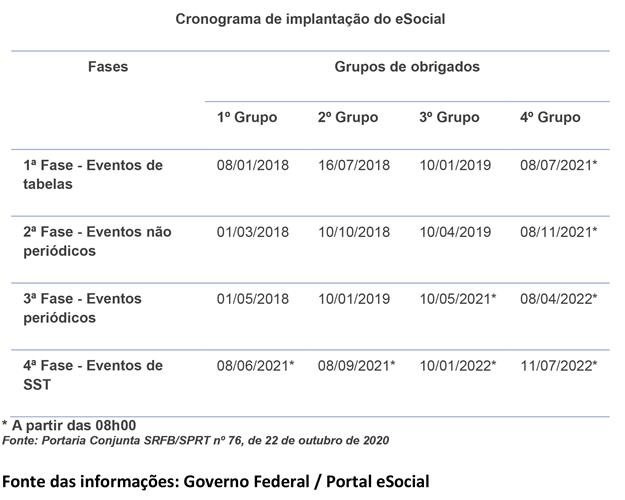Click the title Cronograma de implantação do eSocial
This screenshot has height=500, width=625.
click(x=310, y=18)
